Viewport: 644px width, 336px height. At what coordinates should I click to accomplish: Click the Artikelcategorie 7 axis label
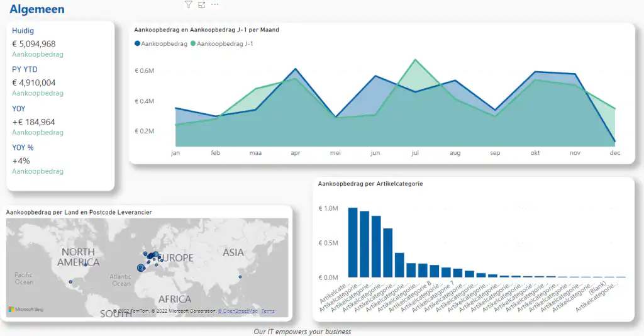[x=438, y=295]
